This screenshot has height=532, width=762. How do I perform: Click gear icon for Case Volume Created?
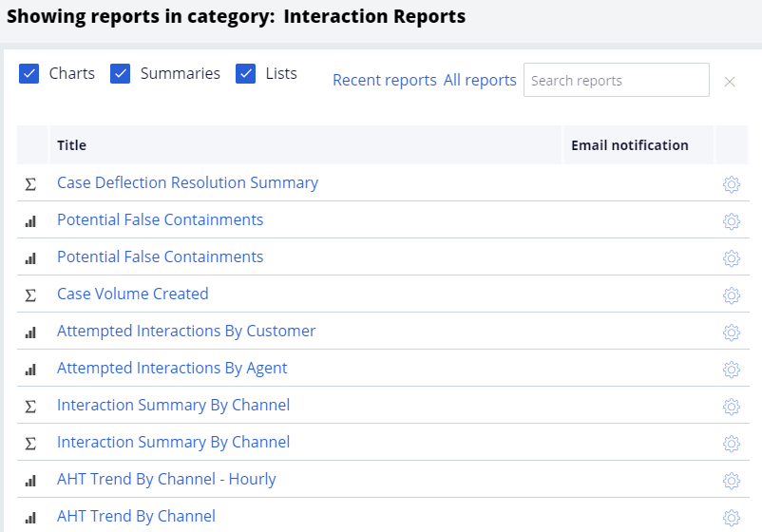(731, 295)
